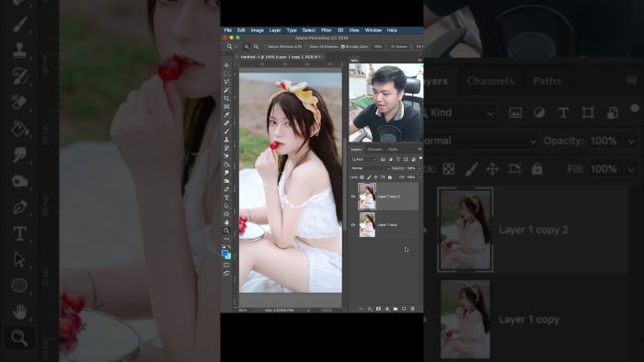Image resolution: width=644 pixels, height=362 pixels.
Task: Enable the Resize Windows to Fit checkbox
Action: [x=266, y=47]
